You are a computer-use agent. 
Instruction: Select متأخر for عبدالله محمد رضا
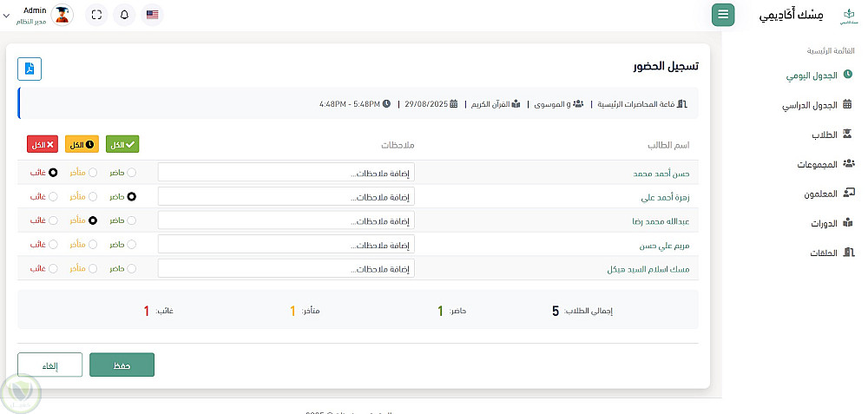pos(93,220)
